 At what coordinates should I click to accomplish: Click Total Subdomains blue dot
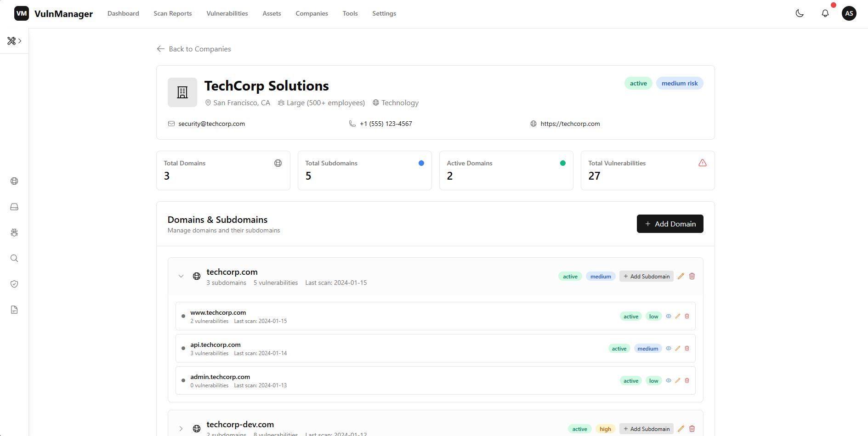coord(421,163)
